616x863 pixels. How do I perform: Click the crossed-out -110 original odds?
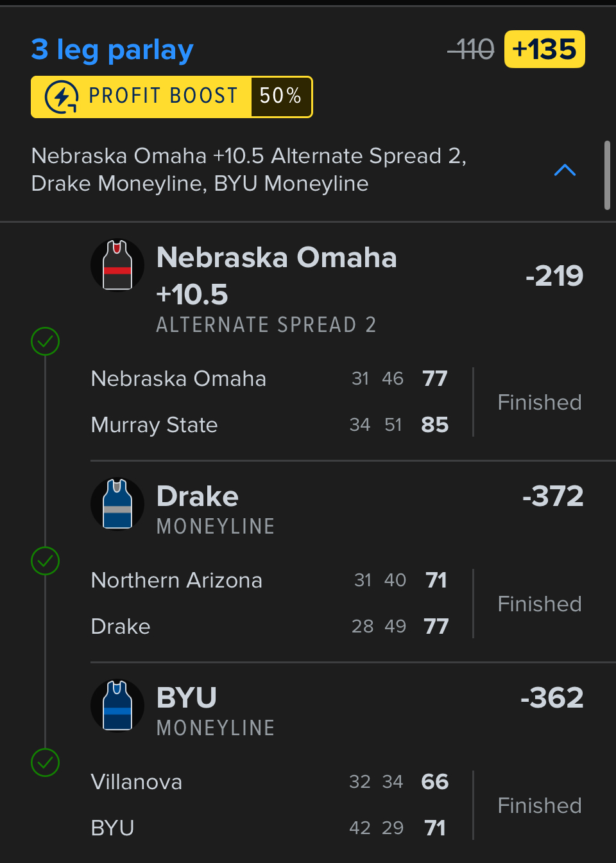coord(471,49)
